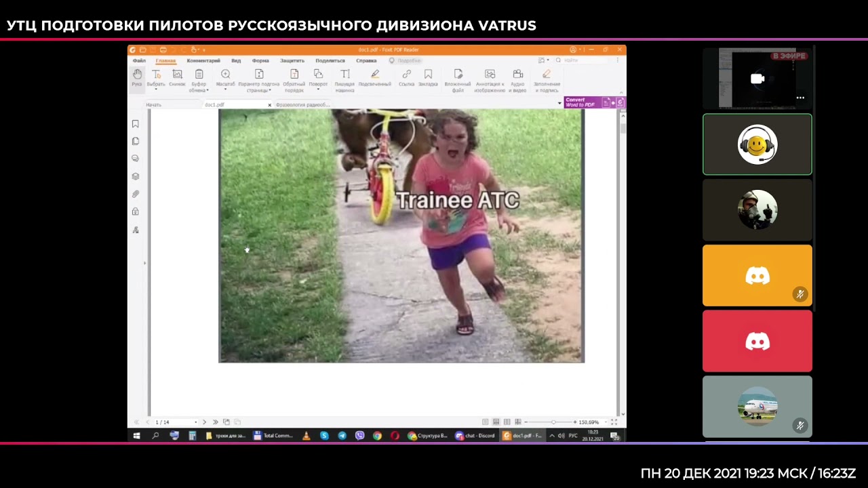Open page fit options (Параметр подгона страницы)
The image size is (868, 488).
pyautogui.click(x=259, y=80)
